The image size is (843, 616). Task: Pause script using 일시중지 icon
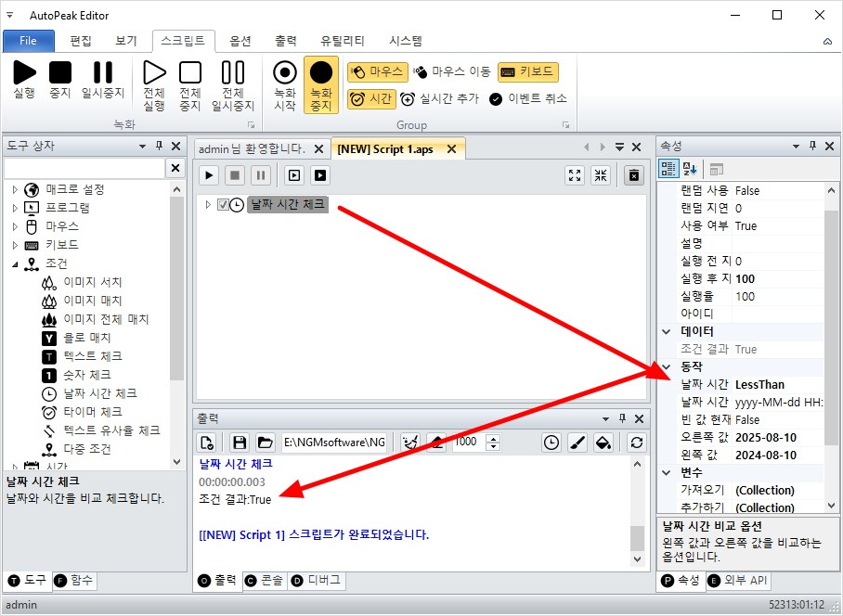pos(103,80)
